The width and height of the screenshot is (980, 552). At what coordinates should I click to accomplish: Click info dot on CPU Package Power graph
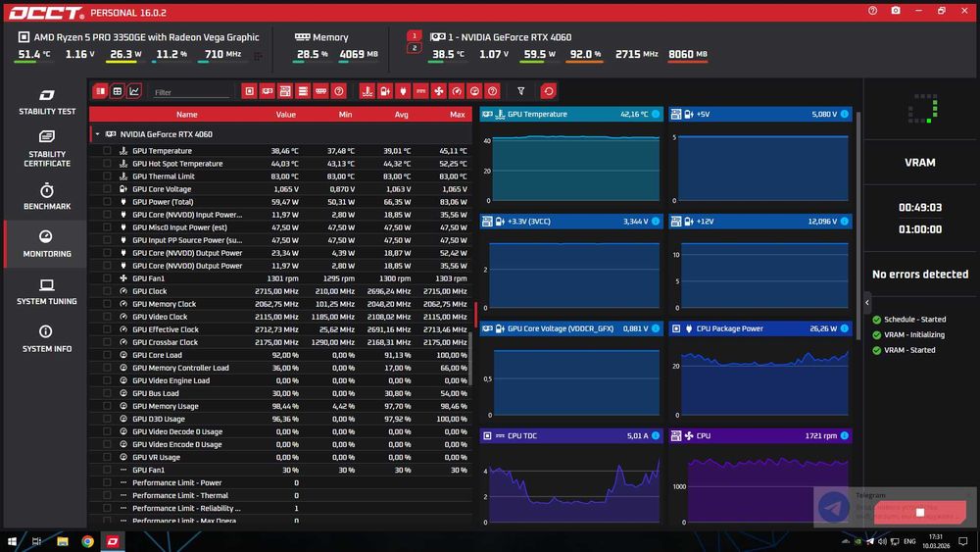pyautogui.click(x=845, y=328)
